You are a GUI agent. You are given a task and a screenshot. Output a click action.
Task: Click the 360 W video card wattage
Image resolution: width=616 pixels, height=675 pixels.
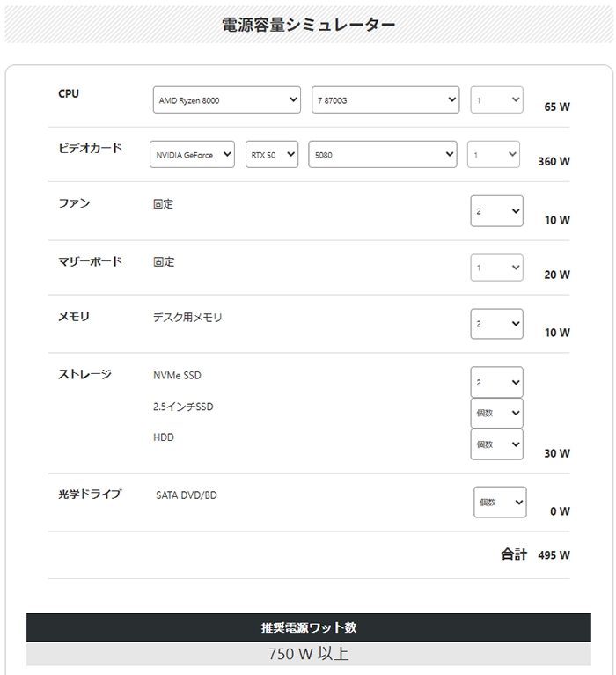click(554, 162)
